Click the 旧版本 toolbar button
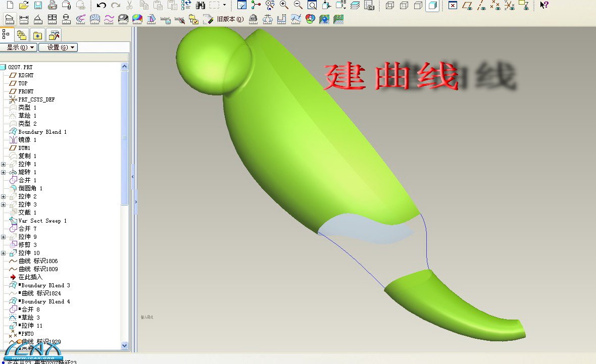The width and height of the screenshot is (596, 364). point(230,19)
